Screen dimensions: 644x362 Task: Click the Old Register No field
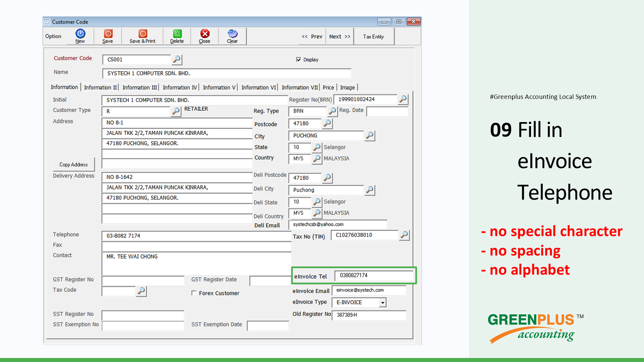369,315
